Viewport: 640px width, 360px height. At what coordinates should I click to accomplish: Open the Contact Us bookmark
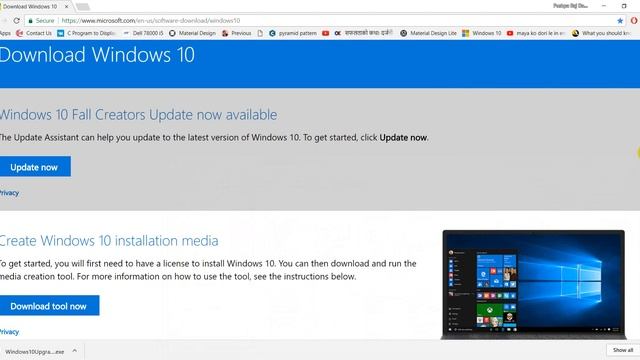34,33
